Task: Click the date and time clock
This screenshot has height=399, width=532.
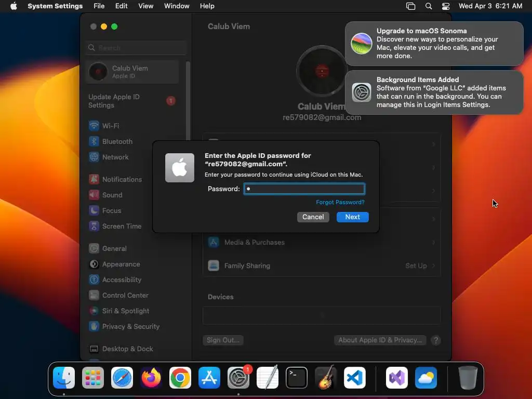Action: click(x=490, y=6)
